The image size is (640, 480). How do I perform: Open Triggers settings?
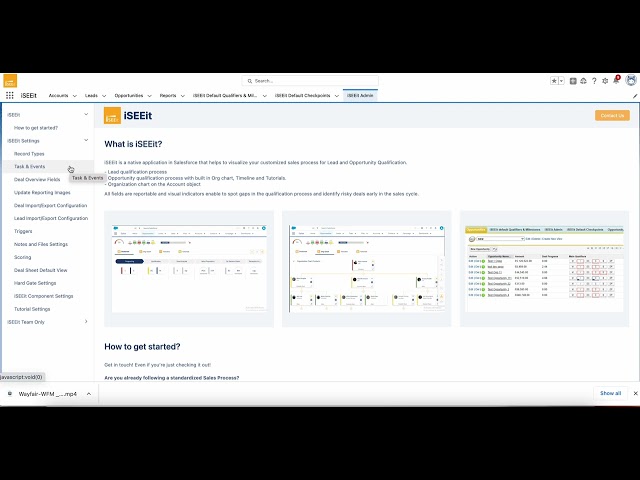(x=23, y=231)
